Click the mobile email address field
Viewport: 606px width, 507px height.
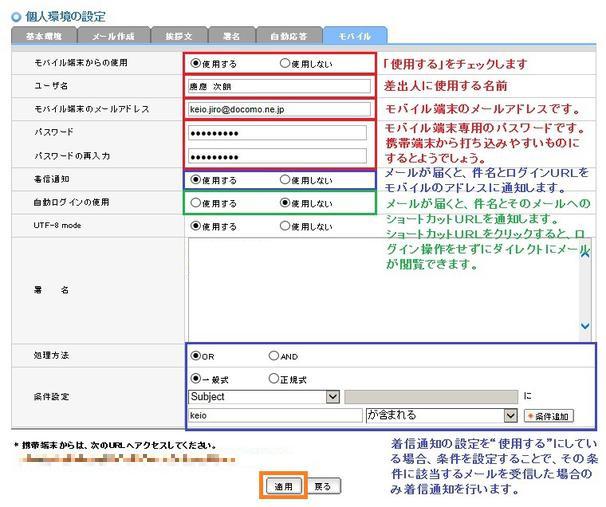point(277,108)
